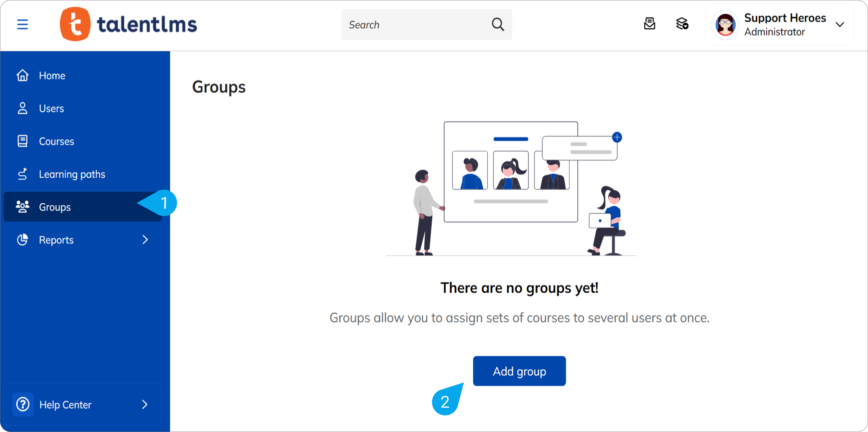Expand the Help Center arrow

[145, 404]
